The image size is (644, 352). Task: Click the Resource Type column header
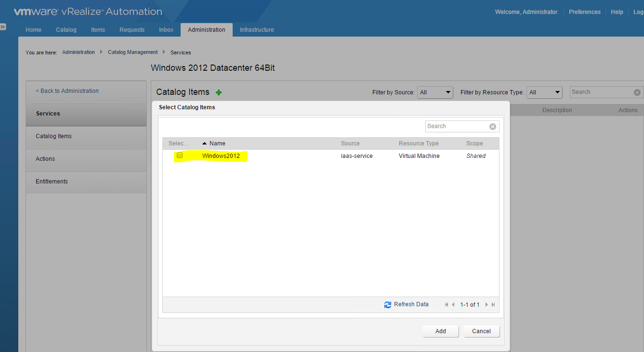pyautogui.click(x=419, y=143)
